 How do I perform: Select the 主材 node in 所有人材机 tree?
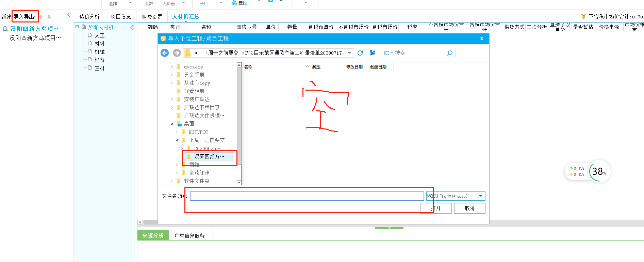click(x=99, y=68)
